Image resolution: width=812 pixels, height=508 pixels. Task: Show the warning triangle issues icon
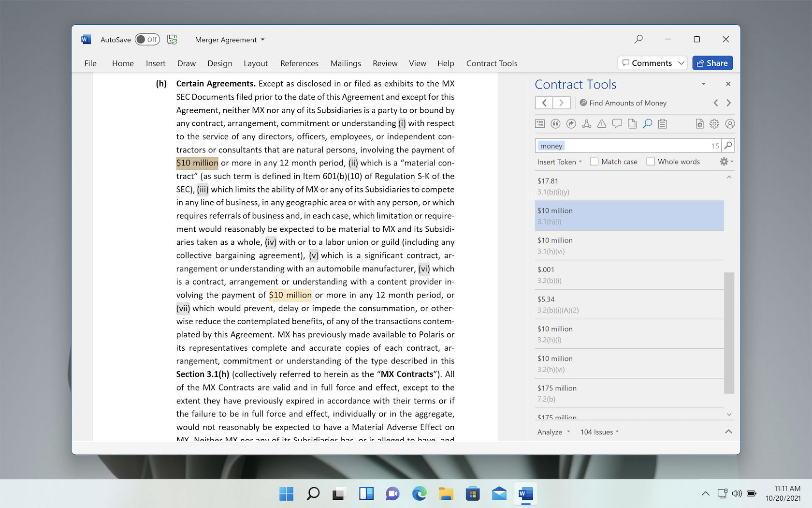pyautogui.click(x=602, y=124)
